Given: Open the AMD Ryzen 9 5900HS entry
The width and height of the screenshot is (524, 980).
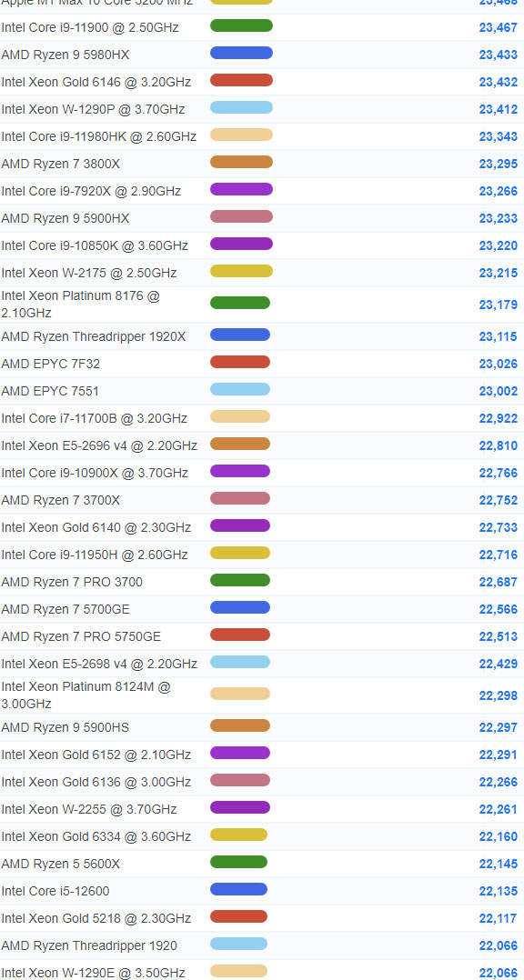Looking at the screenshot, I should coord(65,727).
